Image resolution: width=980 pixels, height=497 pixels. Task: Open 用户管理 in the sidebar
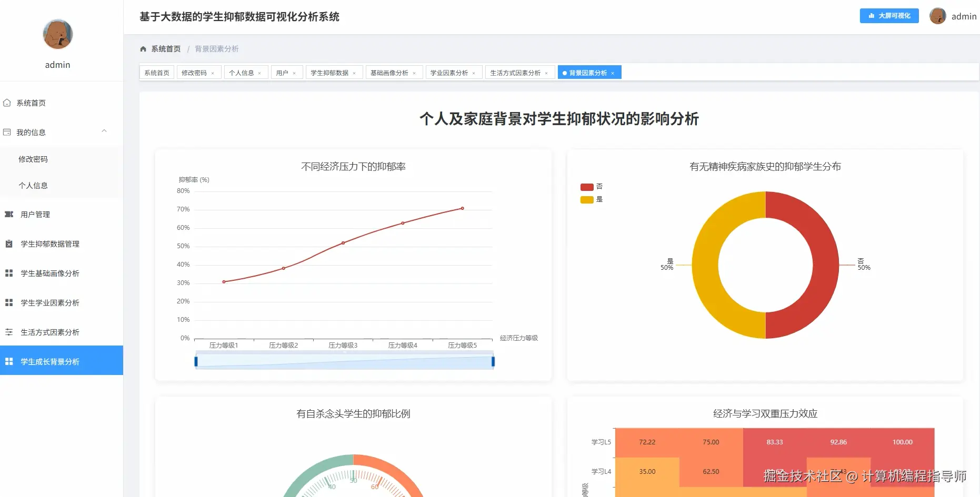point(62,214)
